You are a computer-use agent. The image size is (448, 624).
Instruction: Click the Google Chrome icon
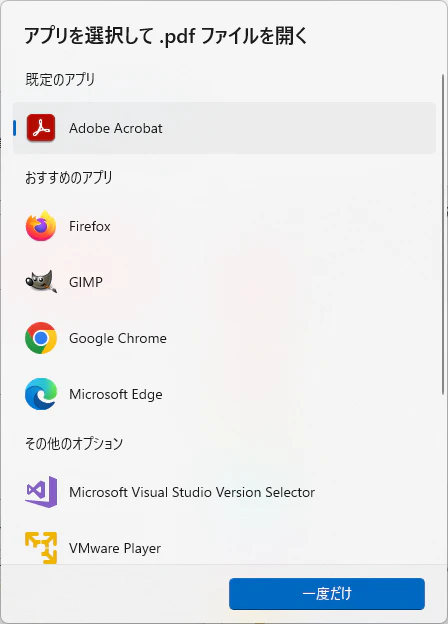[x=41, y=338]
